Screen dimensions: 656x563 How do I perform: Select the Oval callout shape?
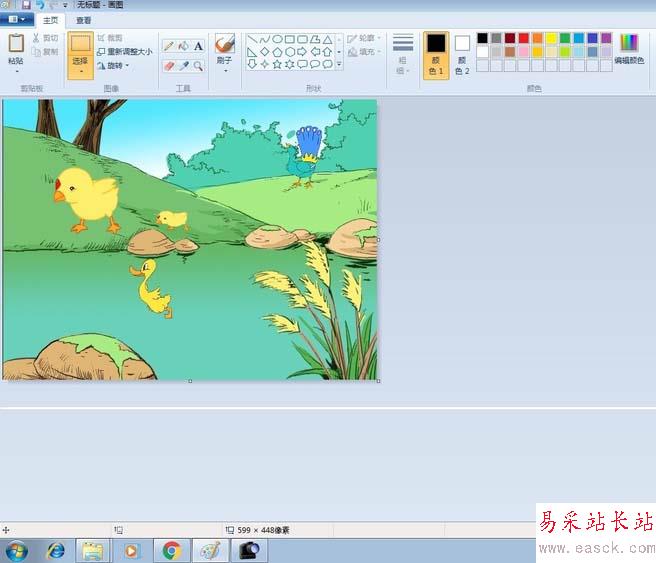(315, 64)
